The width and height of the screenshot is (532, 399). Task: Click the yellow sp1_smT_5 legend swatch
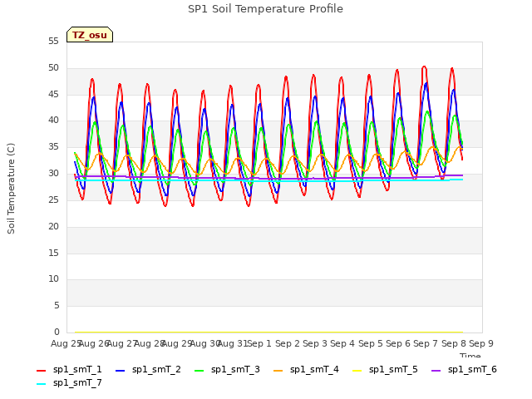click(357, 371)
